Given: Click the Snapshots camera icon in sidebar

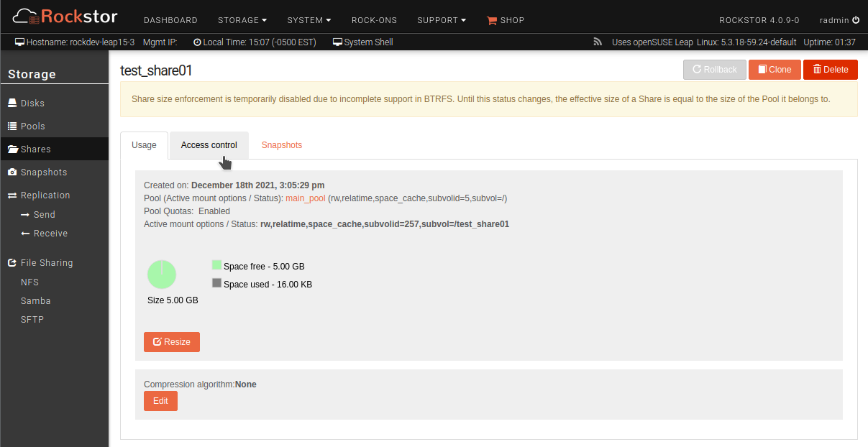Looking at the screenshot, I should pyautogui.click(x=12, y=172).
